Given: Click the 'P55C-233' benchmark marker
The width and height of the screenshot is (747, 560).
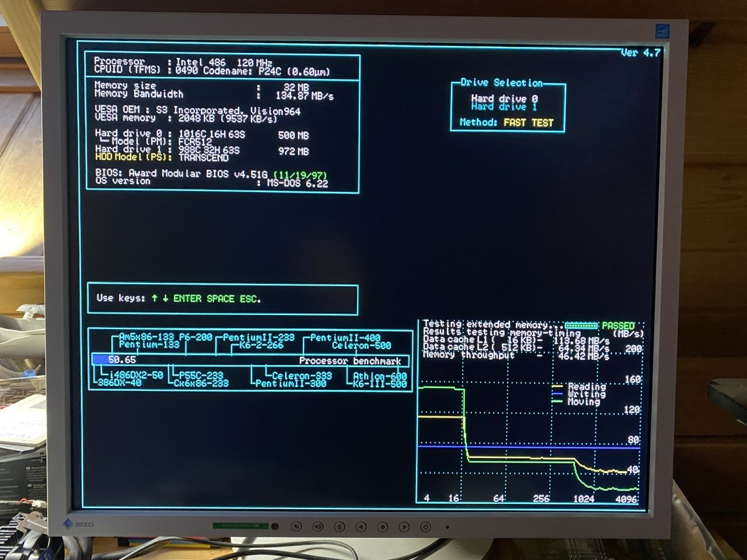Looking at the screenshot, I should 201,376.
